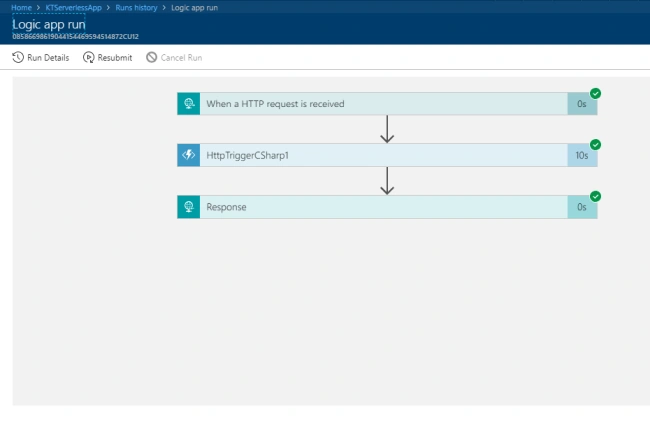Click the Run Details clock icon
This screenshot has height=421, width=650.
pyautogui.click(x=18, y=57)
